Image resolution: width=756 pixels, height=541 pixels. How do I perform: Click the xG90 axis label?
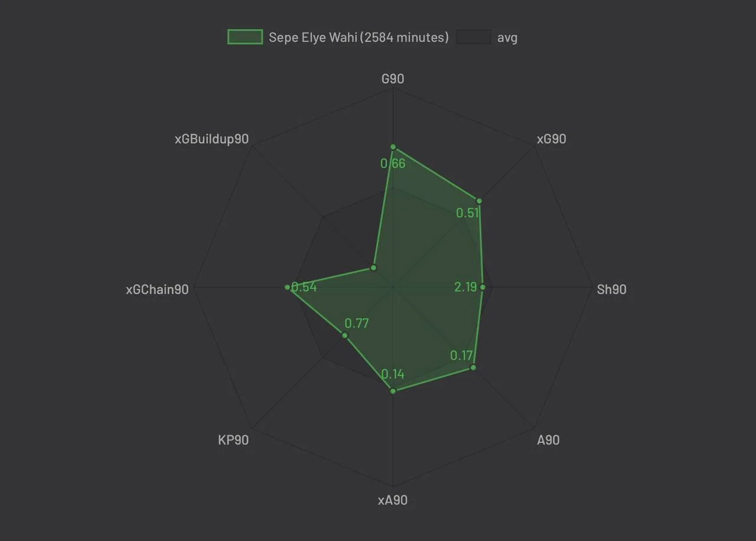(x=551, y=139)
